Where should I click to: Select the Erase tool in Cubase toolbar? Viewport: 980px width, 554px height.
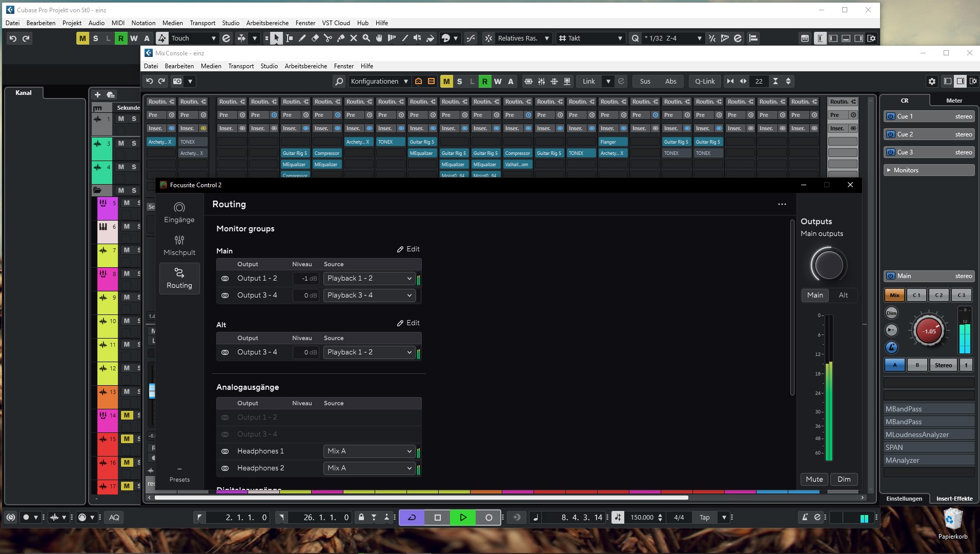pyautogui.click(x=315, y=38)
